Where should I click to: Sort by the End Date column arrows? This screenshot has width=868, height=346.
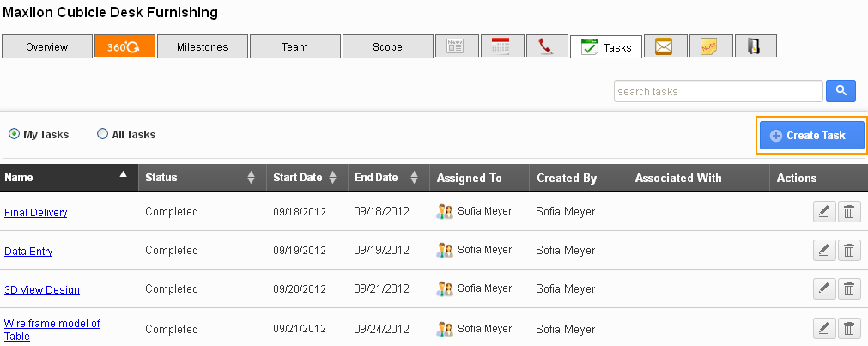[414, 178]
